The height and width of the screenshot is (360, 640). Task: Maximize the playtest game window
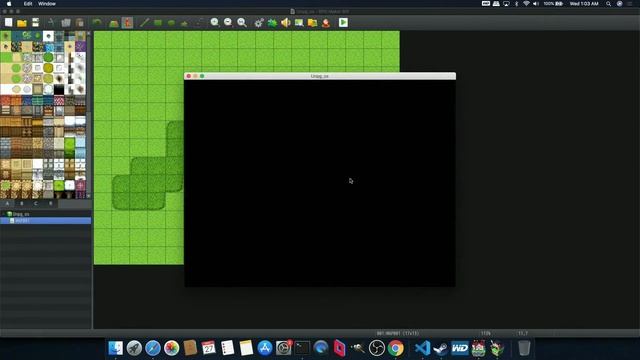[202, 76]
